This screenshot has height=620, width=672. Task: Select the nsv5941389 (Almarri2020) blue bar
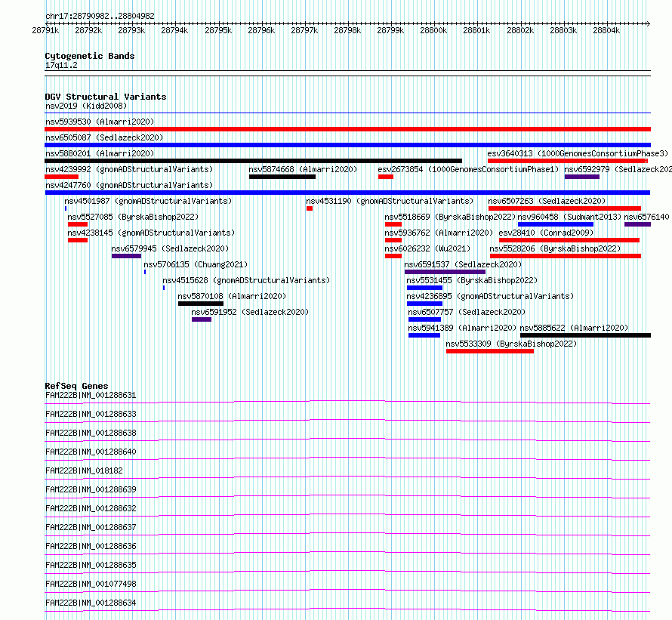pos(424,335)
